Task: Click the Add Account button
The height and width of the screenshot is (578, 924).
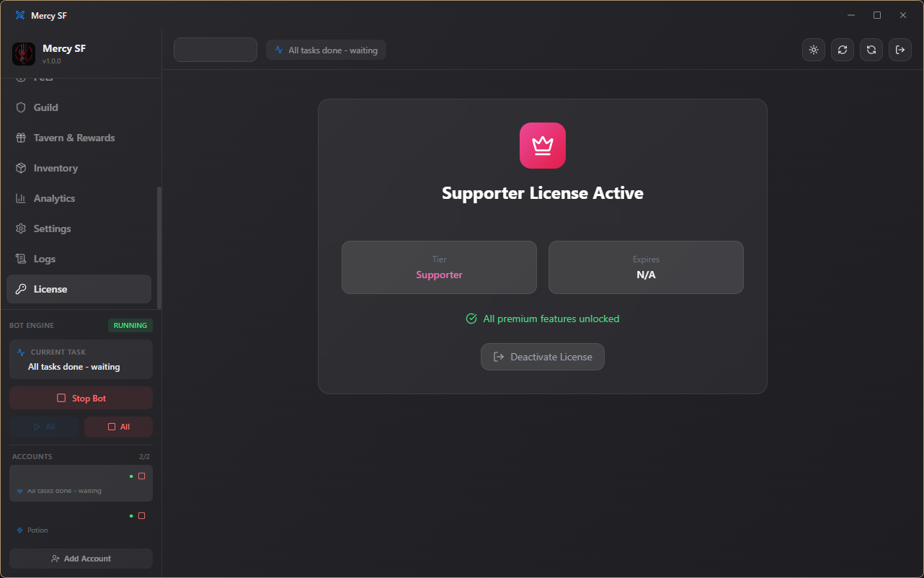Action: 81,559
